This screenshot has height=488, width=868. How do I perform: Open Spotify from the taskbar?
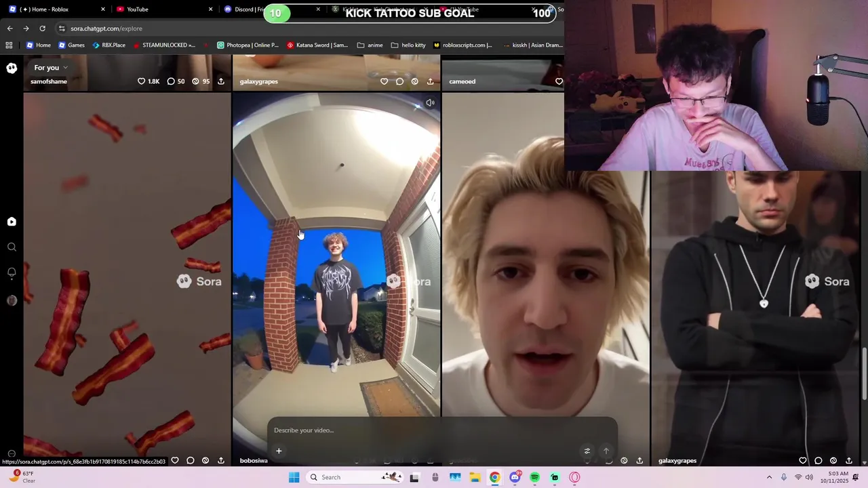(x=534, y=477)
